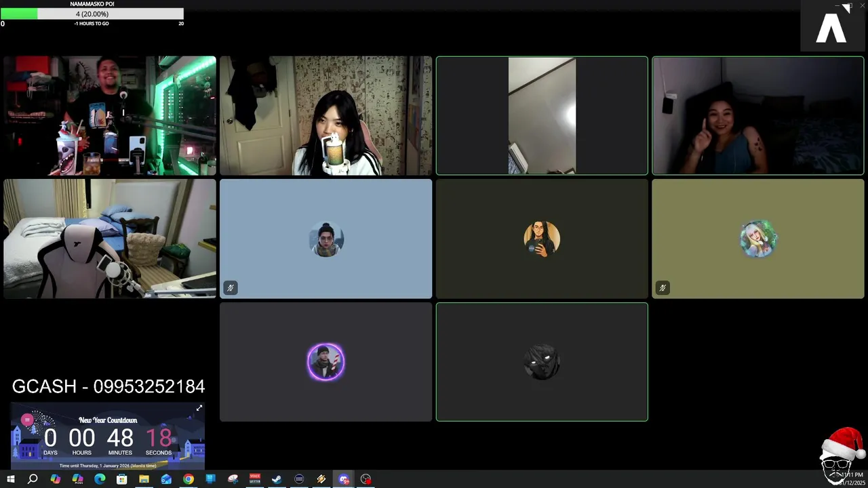The height and width of the screenshot is (488, 868).
Task: Click the white A logo at top right
Action: point(831,28)
